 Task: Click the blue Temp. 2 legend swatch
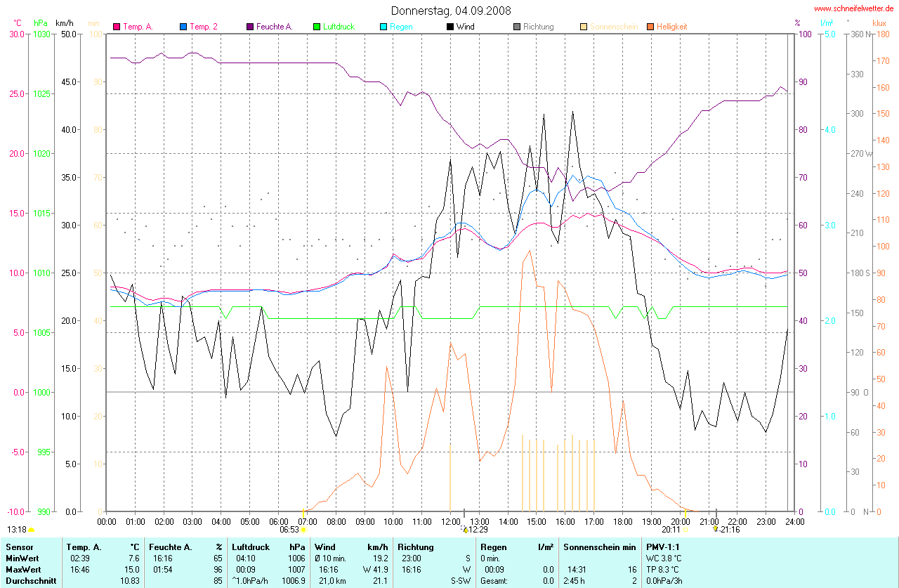(x=183, y=27)
